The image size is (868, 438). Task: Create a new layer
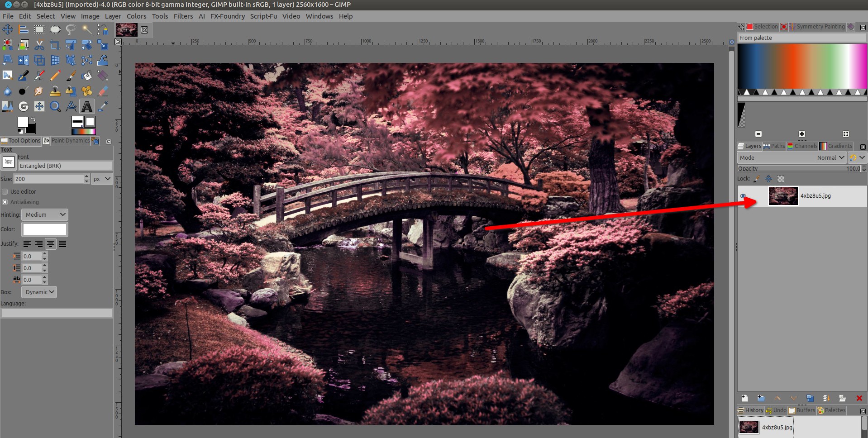click(744, 398)
